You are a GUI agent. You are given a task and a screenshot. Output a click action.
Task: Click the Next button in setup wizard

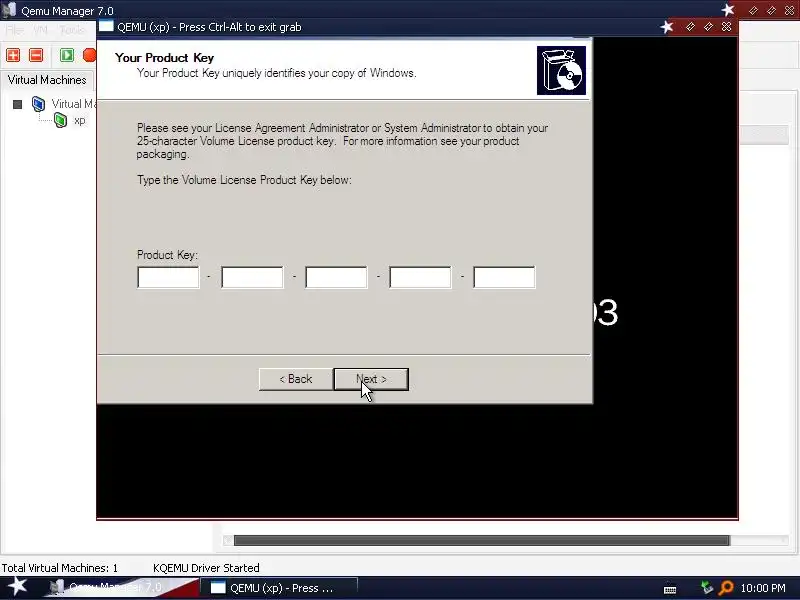[x=371, y=379]
